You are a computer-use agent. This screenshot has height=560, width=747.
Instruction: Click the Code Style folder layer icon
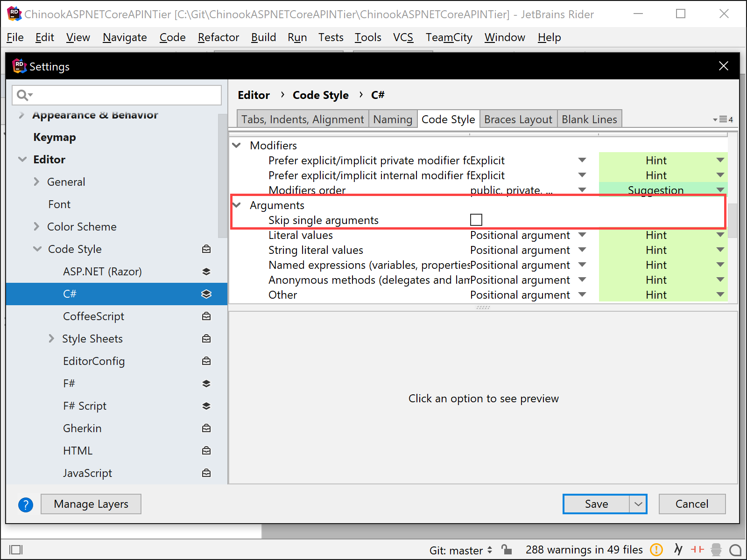tap(206, 249)
